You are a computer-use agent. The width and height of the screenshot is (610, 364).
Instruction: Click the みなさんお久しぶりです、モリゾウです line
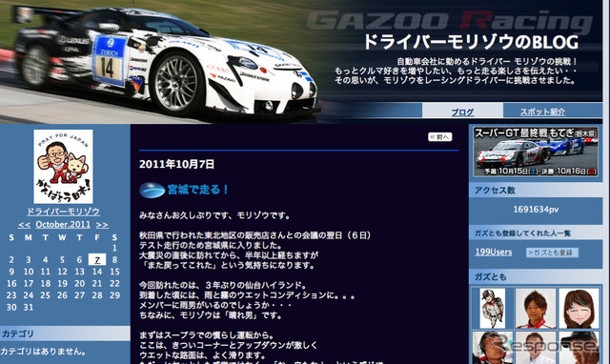214,215
